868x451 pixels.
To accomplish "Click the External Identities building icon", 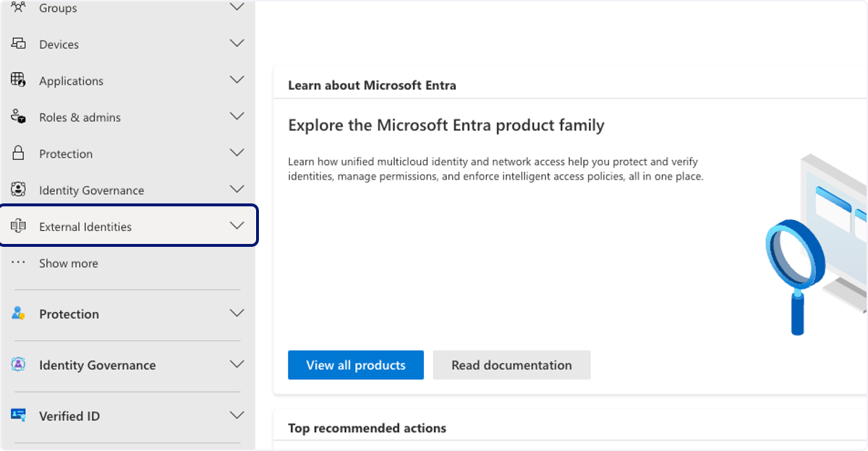I will tap(18, 226).
